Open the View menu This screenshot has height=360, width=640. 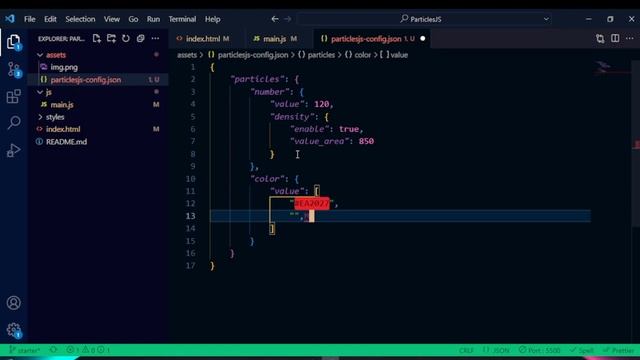click(111, 19)
